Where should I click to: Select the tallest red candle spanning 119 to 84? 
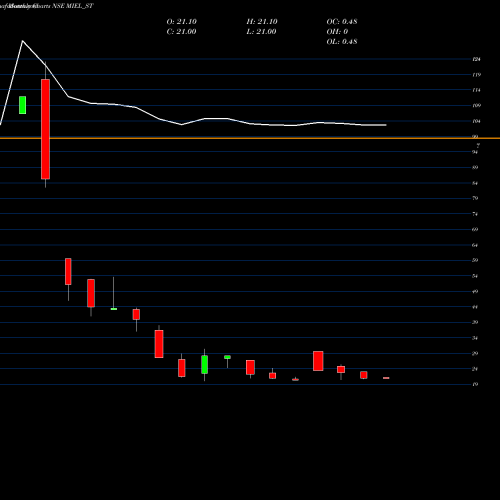pyautogui.click(x=45, y=129)
